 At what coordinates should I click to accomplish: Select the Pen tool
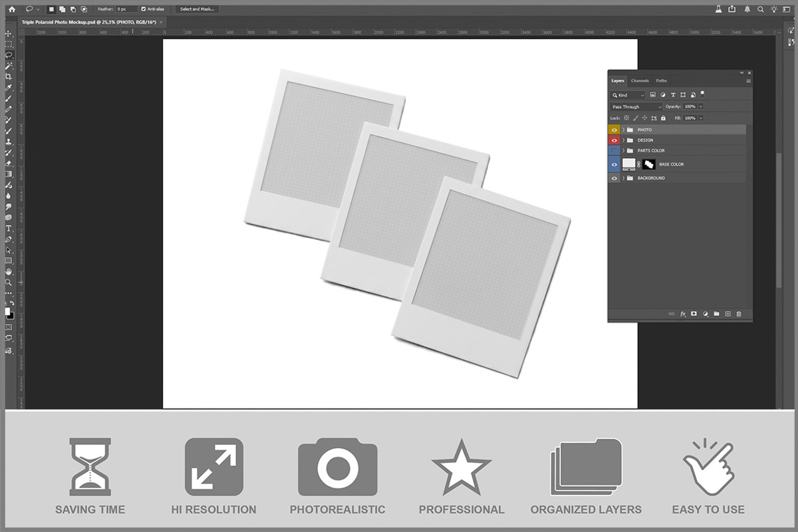[9, 239]
